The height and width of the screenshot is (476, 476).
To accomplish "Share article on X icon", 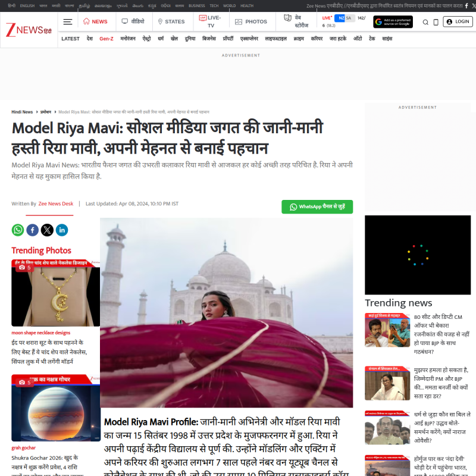I will click(x=47, y=230).
